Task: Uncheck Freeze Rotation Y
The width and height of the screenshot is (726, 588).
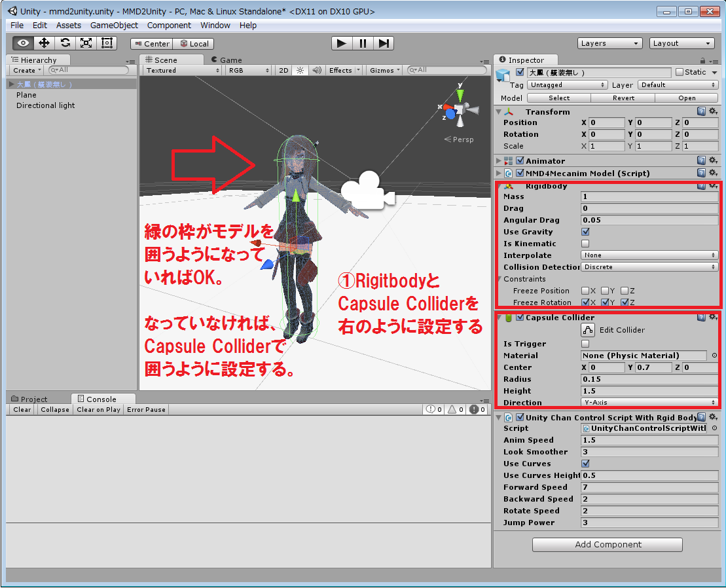Action: pos(605,303)
